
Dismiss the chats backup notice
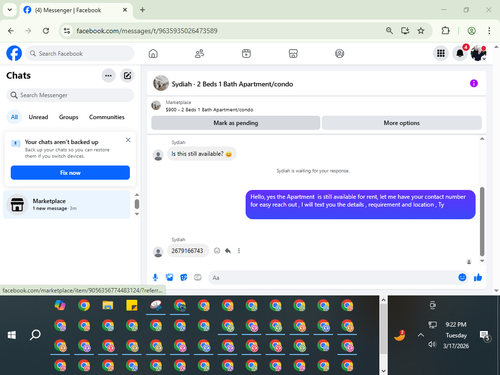(x=128, y=140)
